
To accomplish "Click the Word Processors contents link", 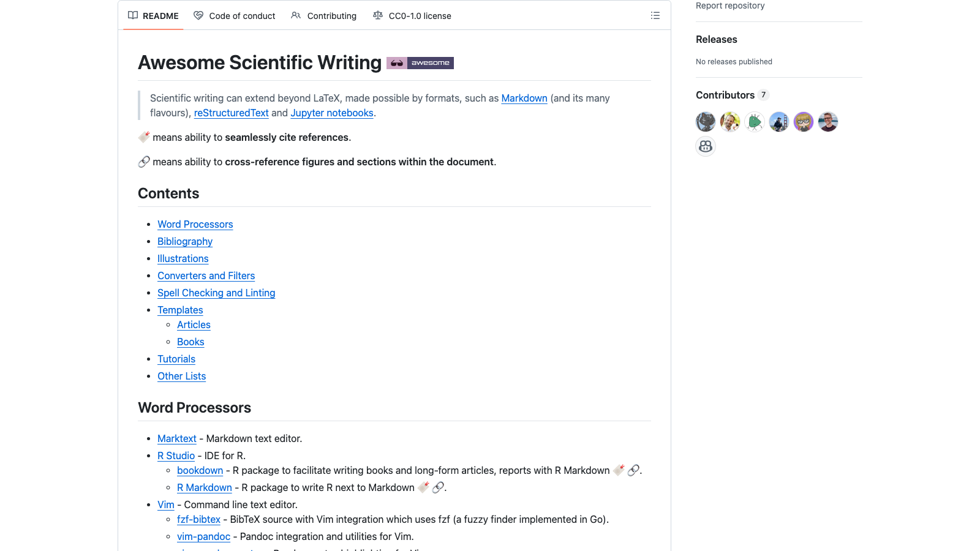I will coord(195,224).
